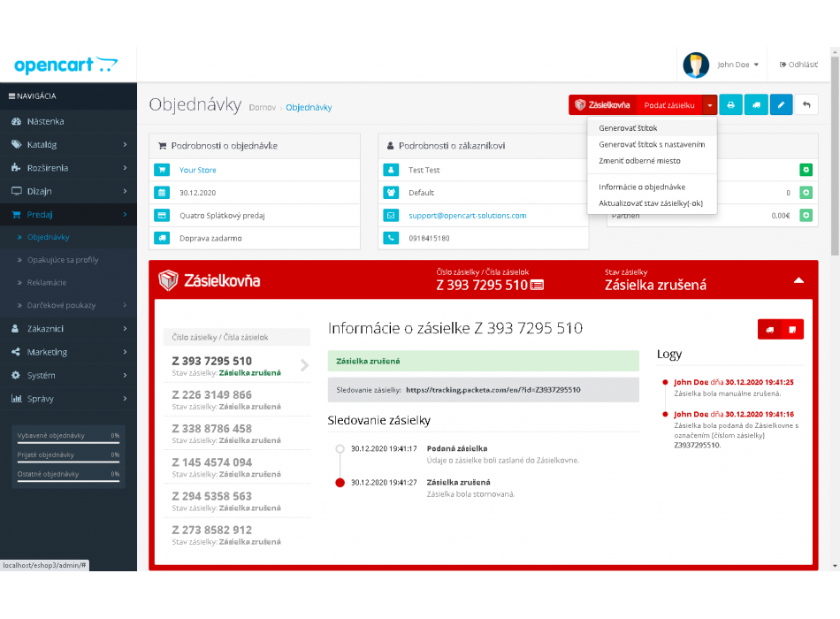Click the teal truck shipping button
This screenshot has width=840, height=619.
(756, 105)
